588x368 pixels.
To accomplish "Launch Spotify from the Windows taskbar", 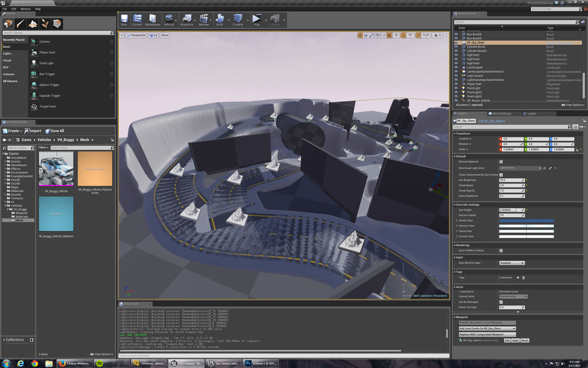I will 99,364.
